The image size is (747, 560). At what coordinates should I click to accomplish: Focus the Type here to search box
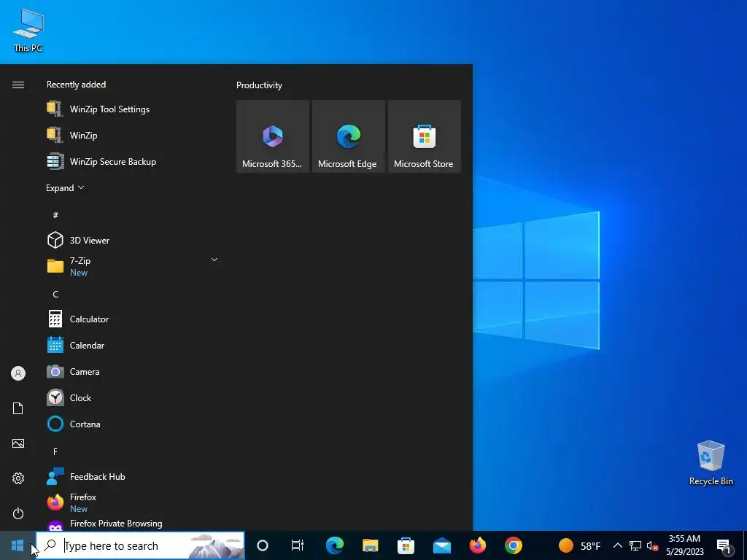click(140, 545)
